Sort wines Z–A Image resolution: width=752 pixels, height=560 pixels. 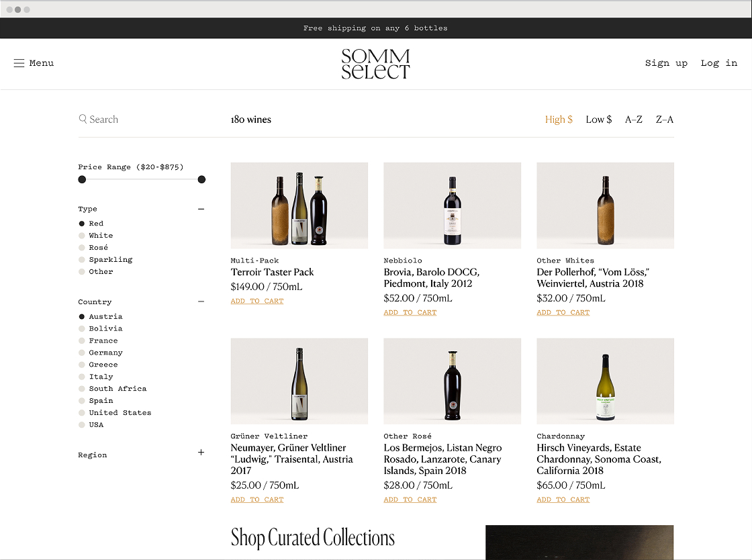[x=664, y=120]
